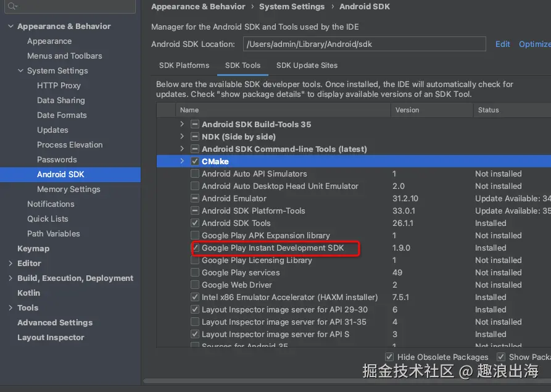Open Layout Inspector settings
This screenshot has width=551, height=392.
coord(51,337)
